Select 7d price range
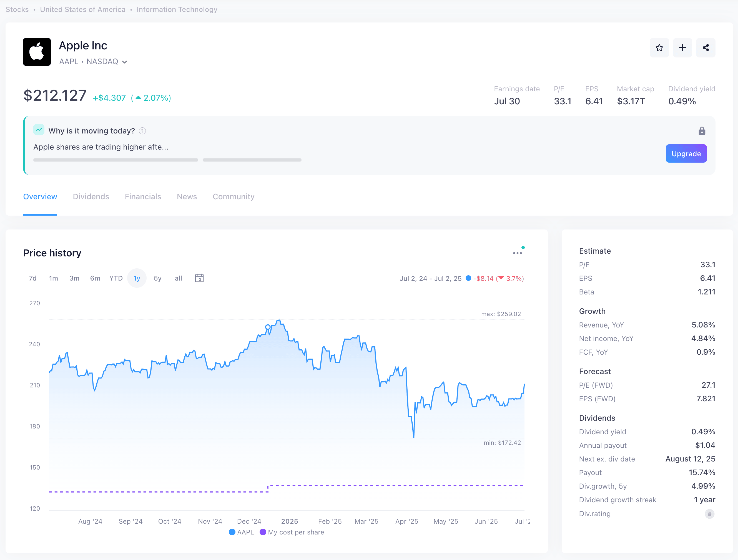 33,278
